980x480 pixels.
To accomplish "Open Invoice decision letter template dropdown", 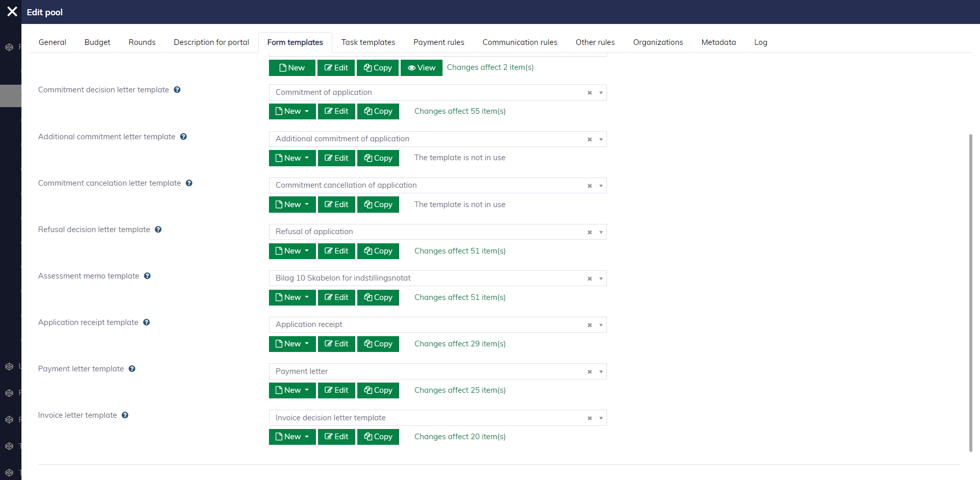I will click(x=601, y=418).
